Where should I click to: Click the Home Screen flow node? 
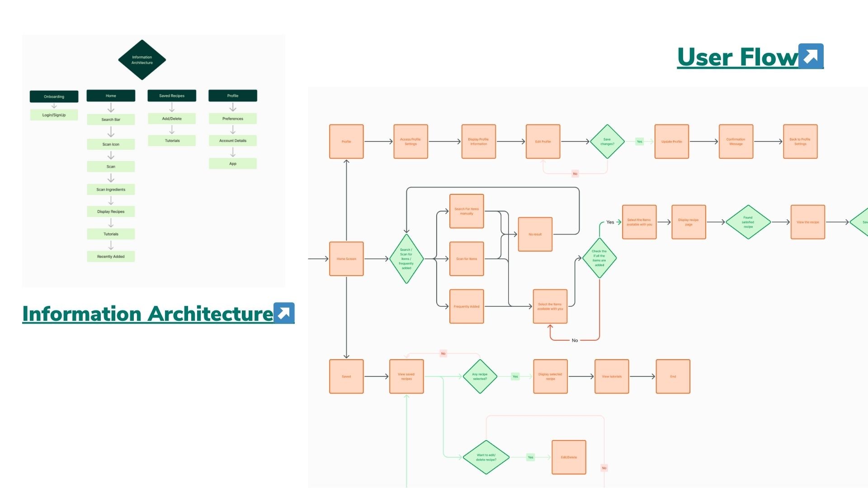coord(346,259)
